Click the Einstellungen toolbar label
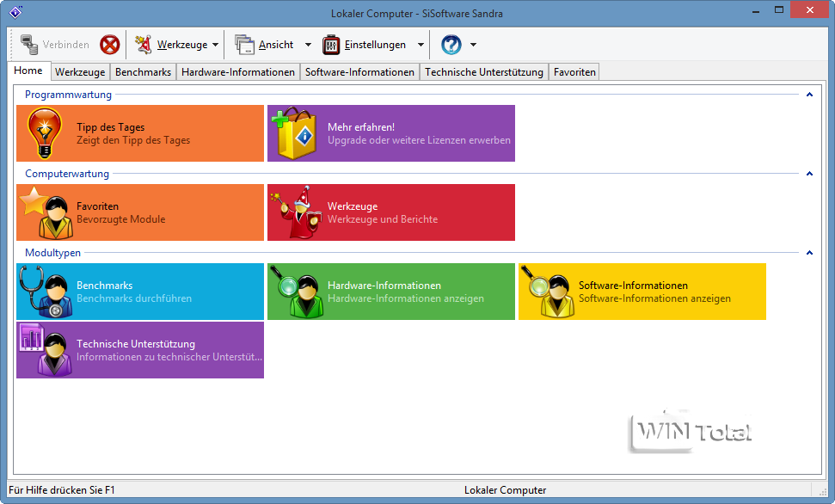This screenshot has width=835, height=504. [x=375, y=45]
